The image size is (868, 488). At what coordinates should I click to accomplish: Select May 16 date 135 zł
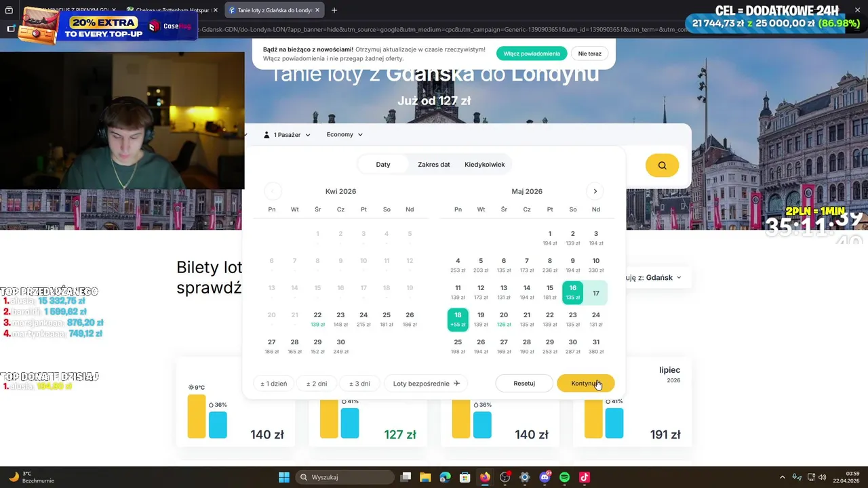(x=573, y=292)
